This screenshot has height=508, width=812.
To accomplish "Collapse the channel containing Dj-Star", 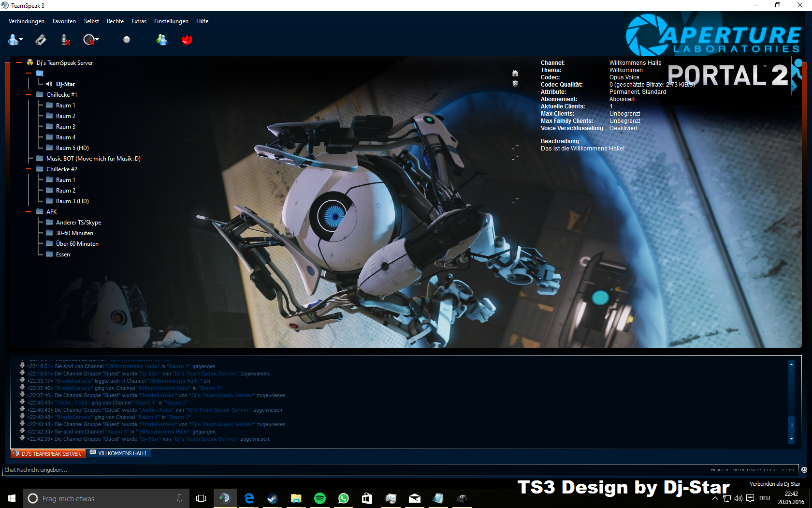I will point(29,73).
